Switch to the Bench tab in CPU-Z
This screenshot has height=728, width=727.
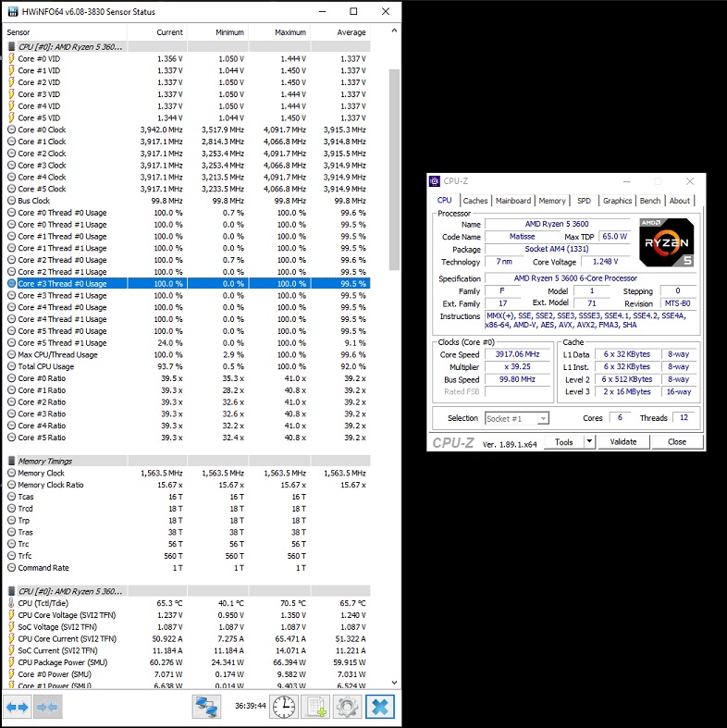pyautogui.click(x=650, y=201)
